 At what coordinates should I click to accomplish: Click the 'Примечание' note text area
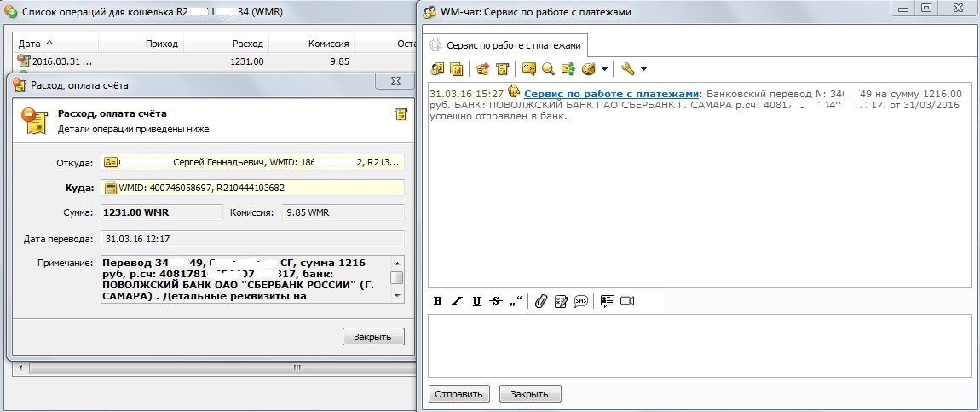click(245, 279)
